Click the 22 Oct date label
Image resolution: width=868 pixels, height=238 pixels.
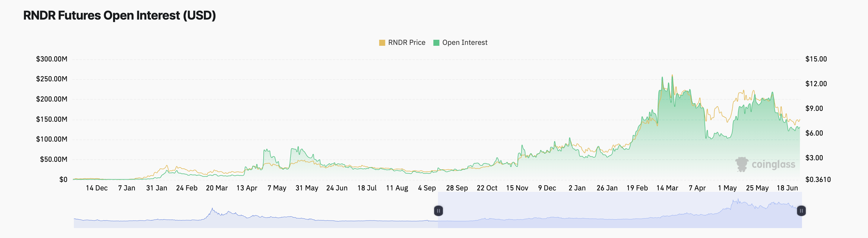click(x=487, y=188)
